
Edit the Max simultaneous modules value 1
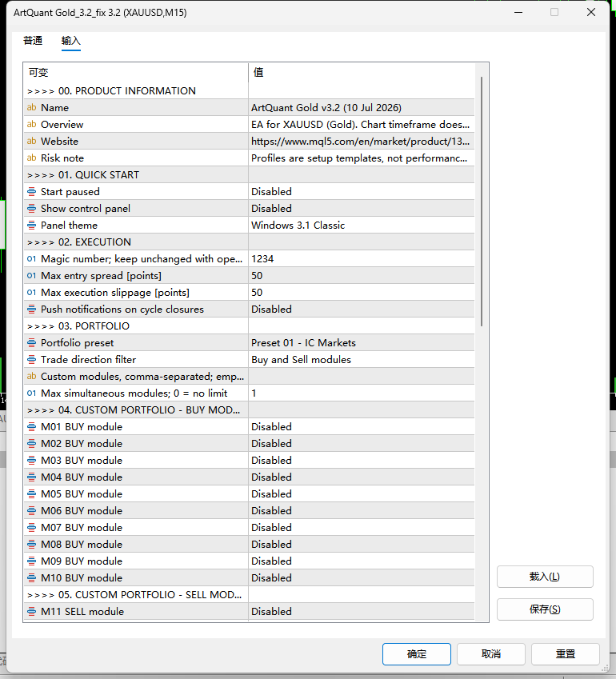pos(362,393)
